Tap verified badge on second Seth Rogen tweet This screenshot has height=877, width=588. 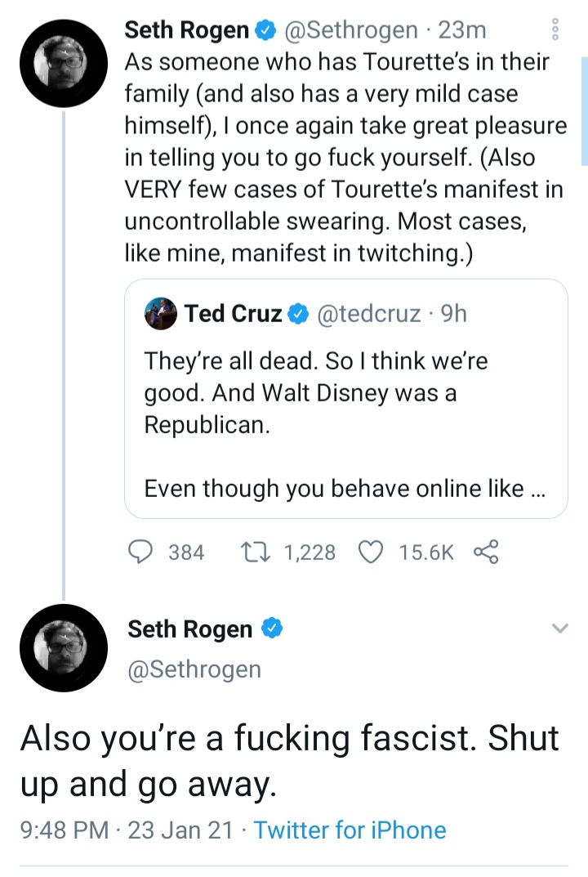pos(271,629)
